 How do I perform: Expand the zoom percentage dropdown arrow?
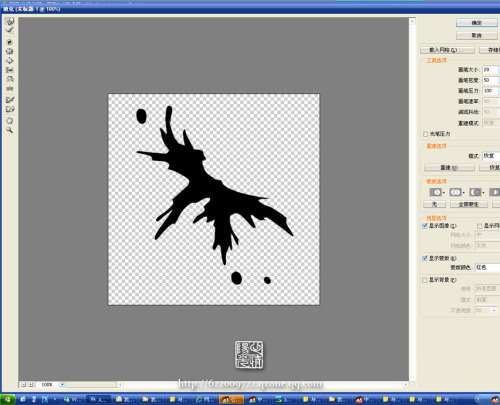click(62, 385)
